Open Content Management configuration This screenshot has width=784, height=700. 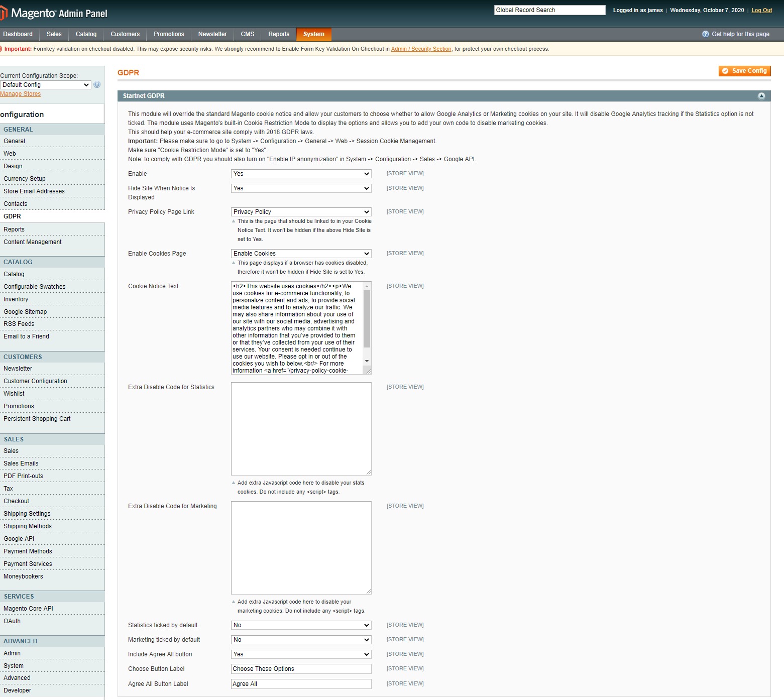coord(52,242)
